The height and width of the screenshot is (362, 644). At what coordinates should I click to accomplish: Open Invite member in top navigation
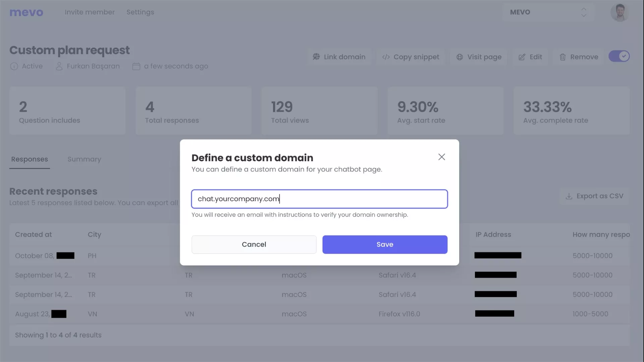(90, 12)
